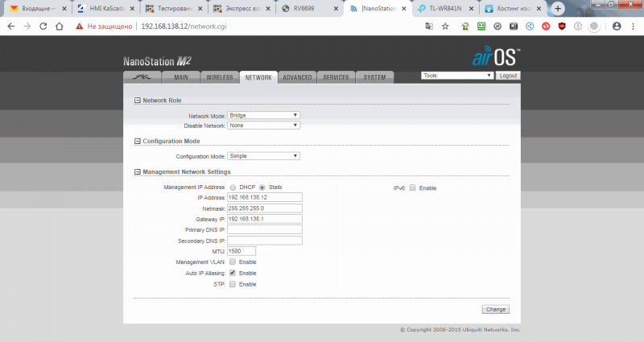This screenshot has height=342, width=644.
Task: Open the red circular extension icon
Action: pos(546,27)
